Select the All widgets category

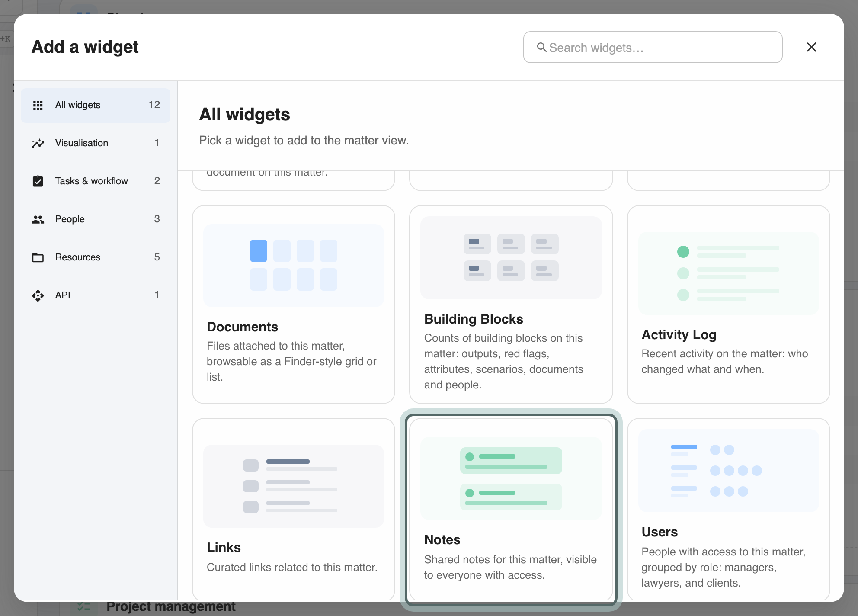pos(96,105)
